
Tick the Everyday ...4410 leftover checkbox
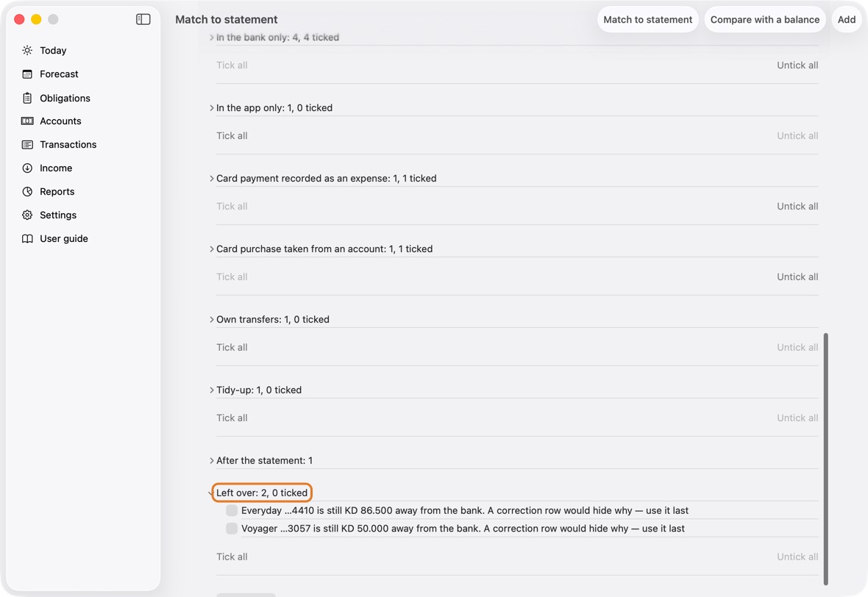pyautogui.click(x=232, y=510)
